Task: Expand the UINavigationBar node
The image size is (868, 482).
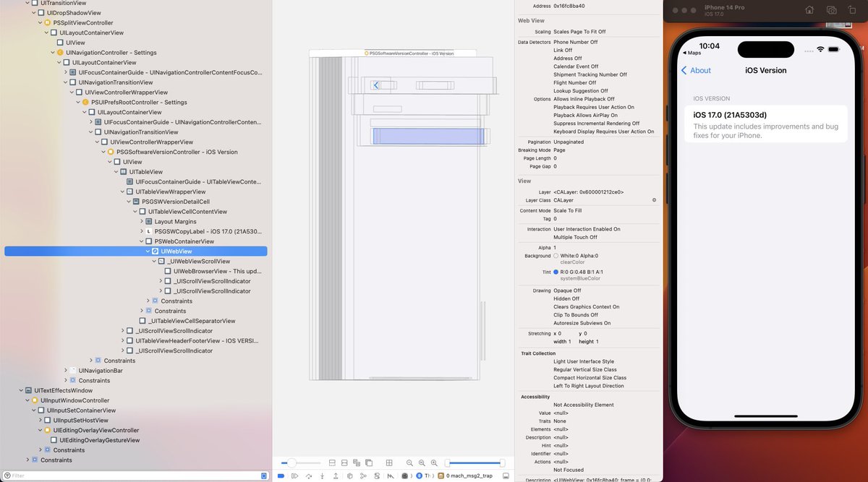Action: [65, 371]
